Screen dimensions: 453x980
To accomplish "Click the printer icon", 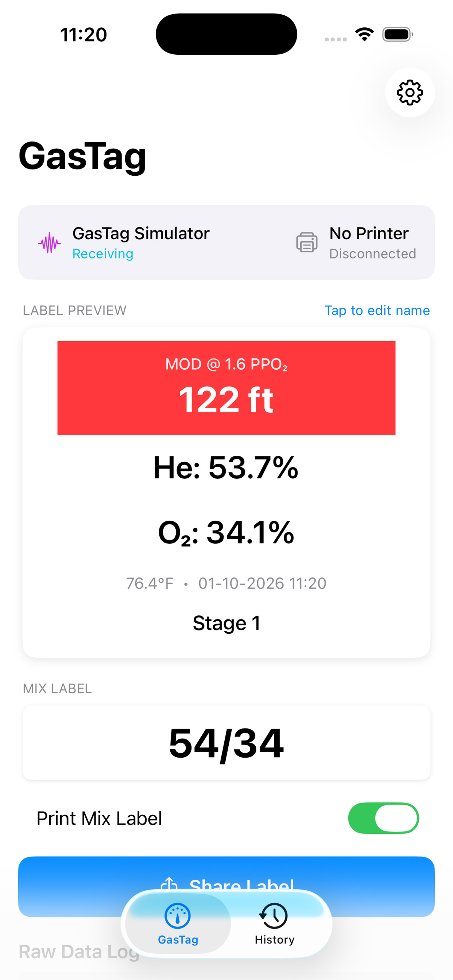I will [307, 242].
